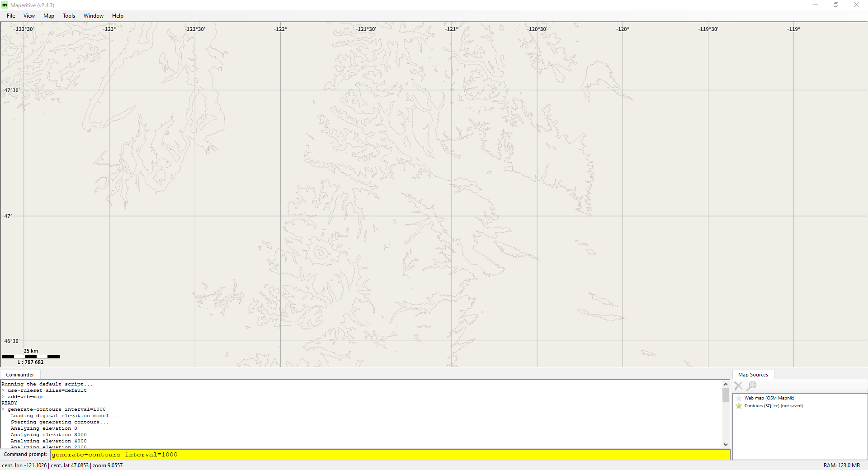Open the Window menu

pyautogui.click(x=93, y=15)
